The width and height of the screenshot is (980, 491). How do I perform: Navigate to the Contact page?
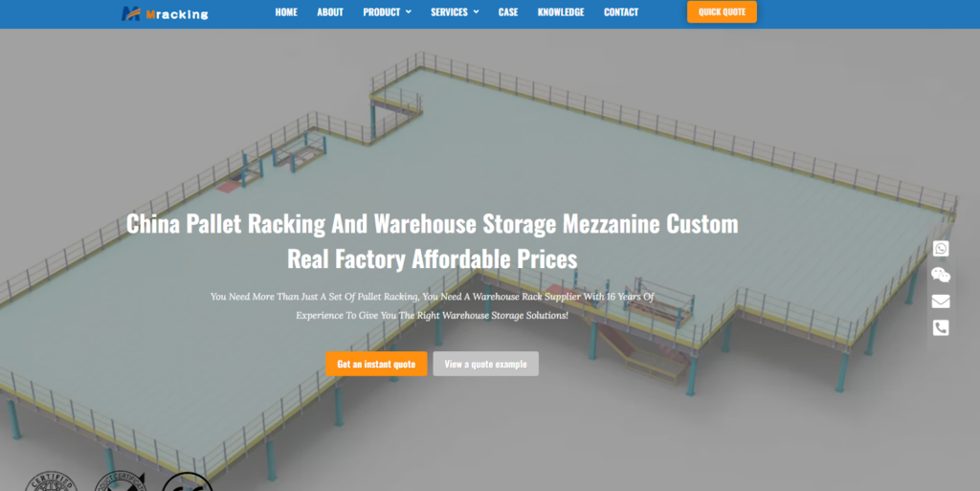coord(620,11)
